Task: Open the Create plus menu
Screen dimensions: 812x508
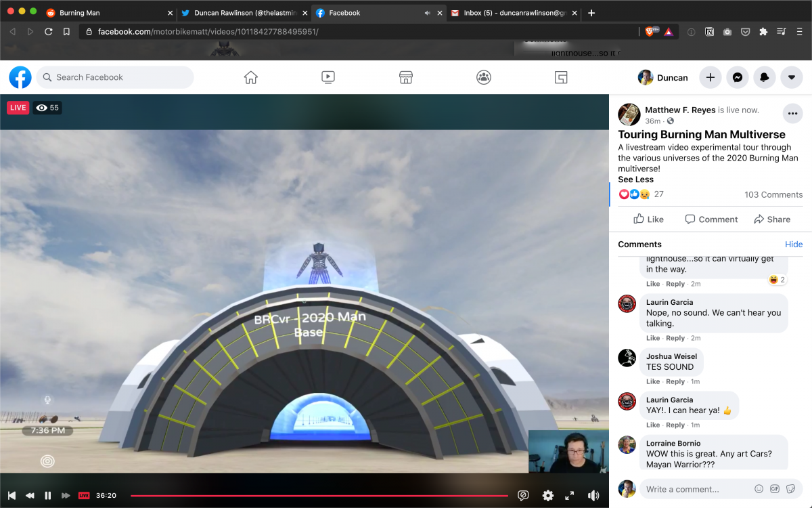Action: [710, 77]
